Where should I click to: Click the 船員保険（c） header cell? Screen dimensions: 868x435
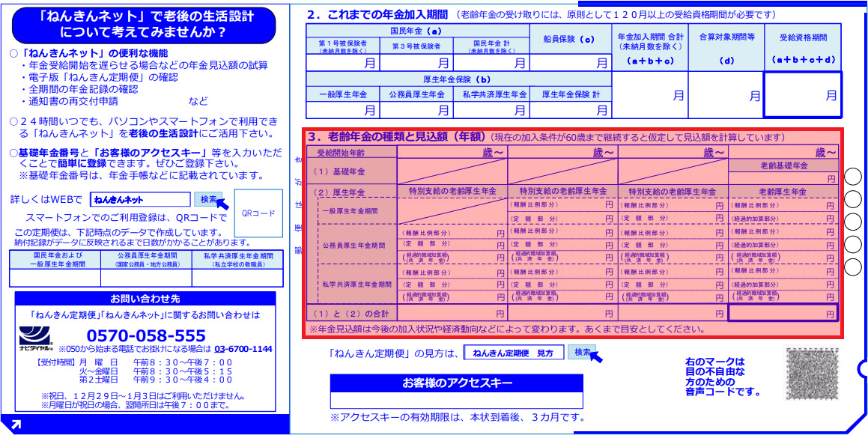click(571, 39)
